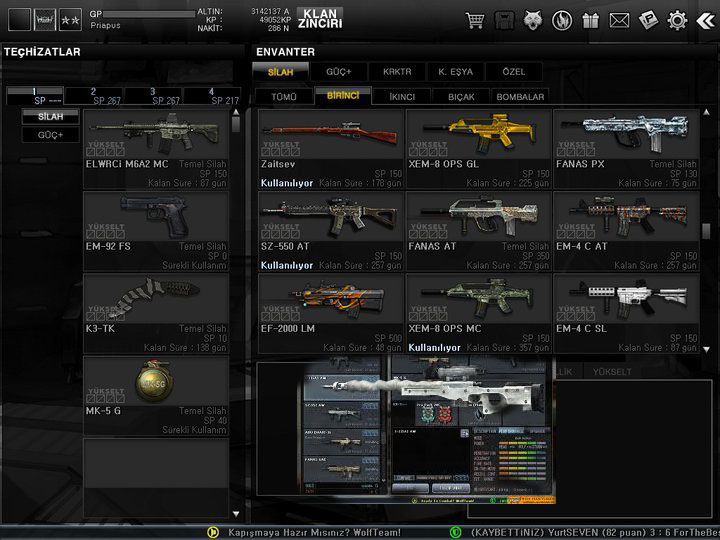The height and width of the screenshot is (540, 720).
Task: Open the K. EŞYA tab
Action: coord(456,72)
